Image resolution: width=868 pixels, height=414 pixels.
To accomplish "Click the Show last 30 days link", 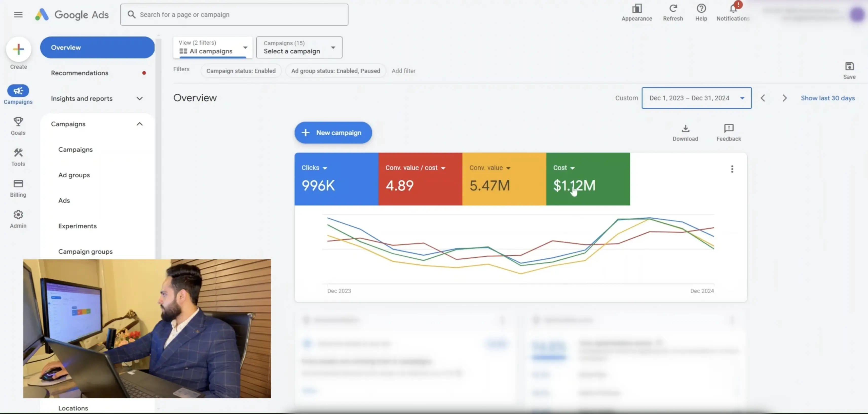I will (x=827, y=98).
